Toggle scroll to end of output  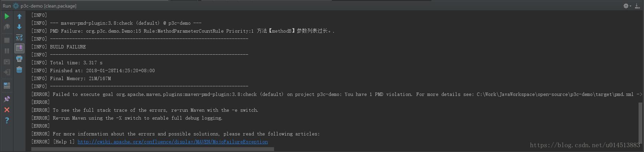[x=19, y=48]
